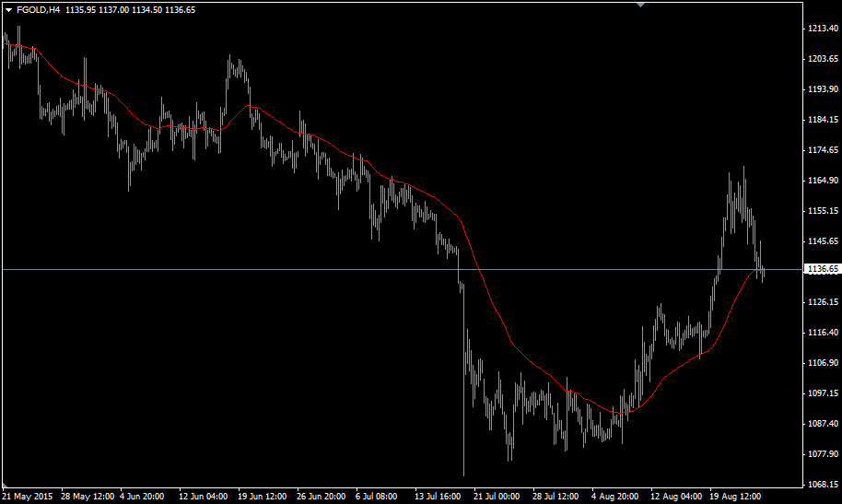Image resolution: width=842 pixels, height=504 pixels.
Task: Click the 1184.15 price scale label
Action: tap(824, 120)
